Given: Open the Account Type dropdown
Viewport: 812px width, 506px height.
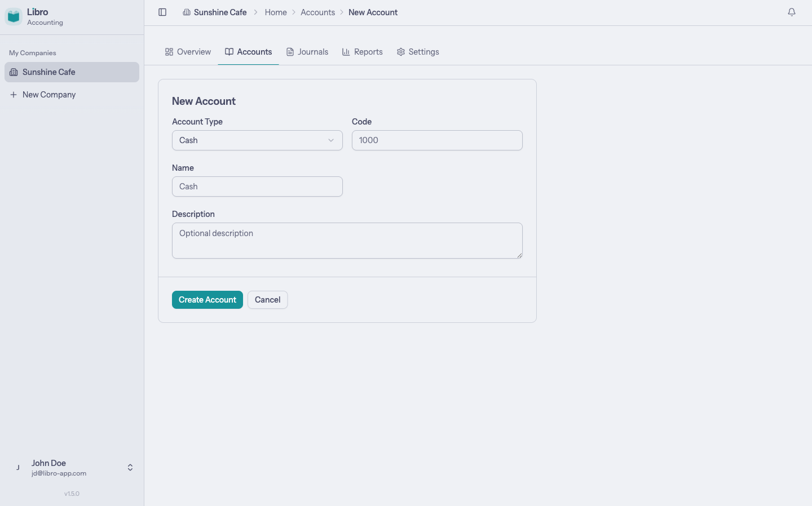Looking at the screenshot, I should (257, 140).
